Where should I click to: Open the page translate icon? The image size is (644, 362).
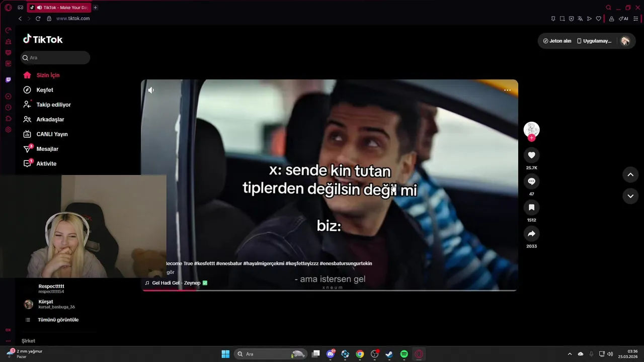[x=580, y=19]
